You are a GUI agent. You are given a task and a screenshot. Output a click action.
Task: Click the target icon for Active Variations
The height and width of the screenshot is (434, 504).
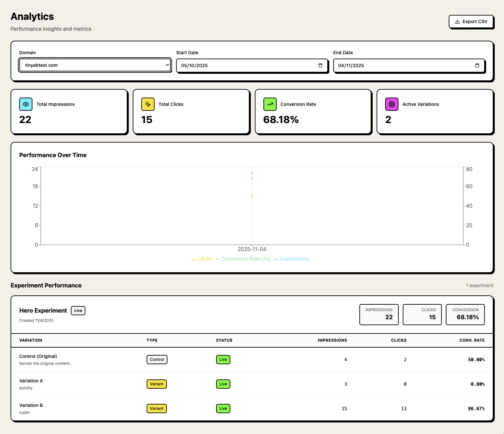(391, 104)
